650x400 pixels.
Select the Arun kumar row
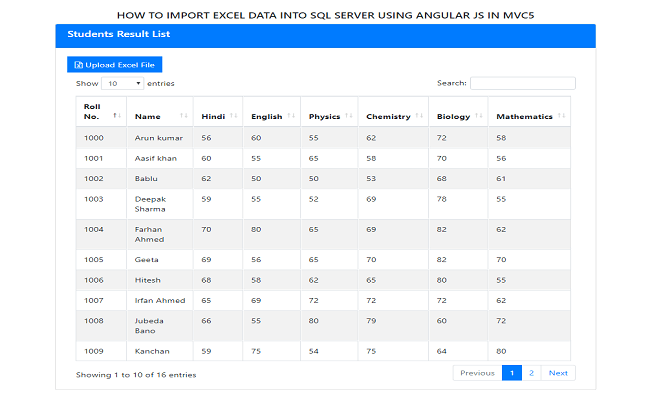pos(158,138)
